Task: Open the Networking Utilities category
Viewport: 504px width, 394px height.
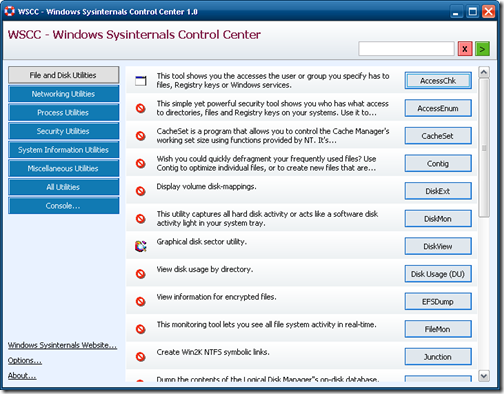Action: [63, 94]
